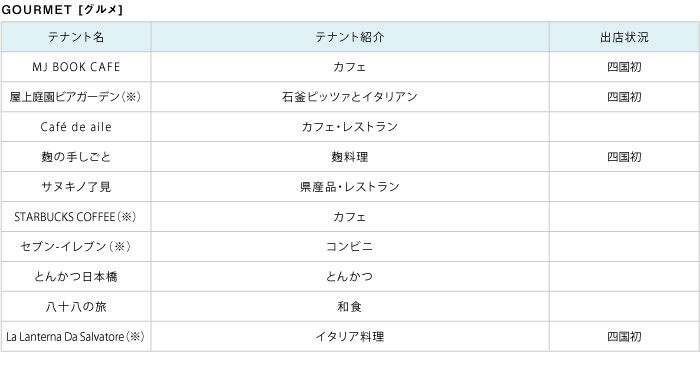Select the 屋上庭園ビアガーデン tenant cell
The width and height of the screenshot is (700, 372).
point(76,97)
